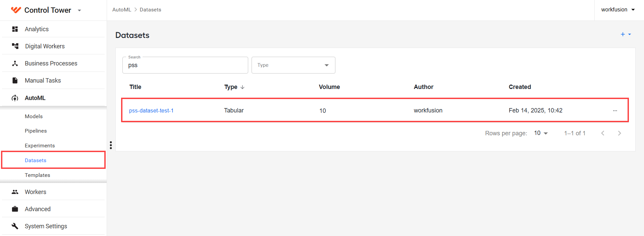Expand the Control Tower dropdown arrow
This screenshot has width=644, height=236.
79,10
